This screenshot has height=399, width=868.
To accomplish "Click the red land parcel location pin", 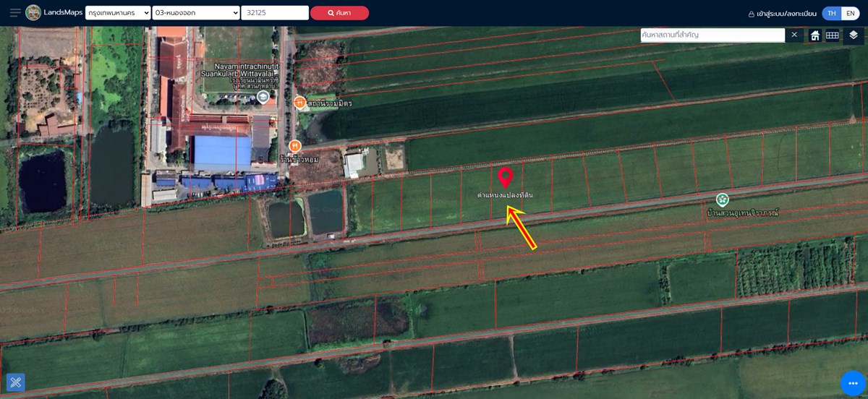I will [506, 177].
